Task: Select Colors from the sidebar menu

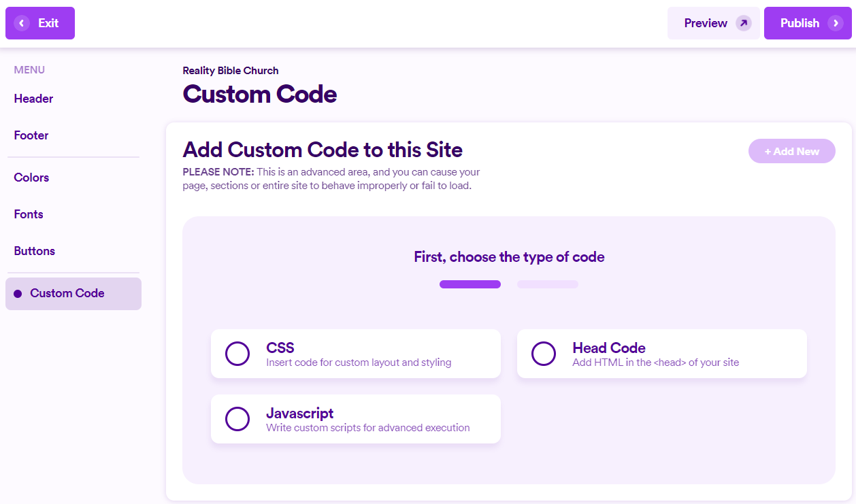Action: pyautogui.click(x=31, y=178)
